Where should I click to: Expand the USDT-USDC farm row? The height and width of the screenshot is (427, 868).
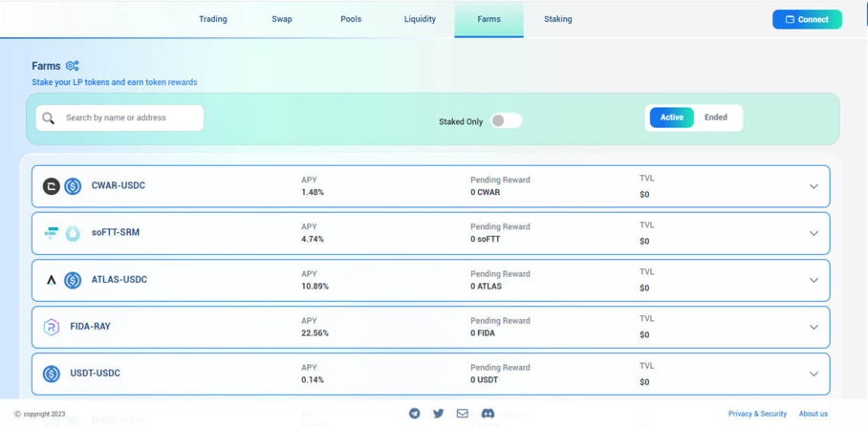click(x=814, y=374)
